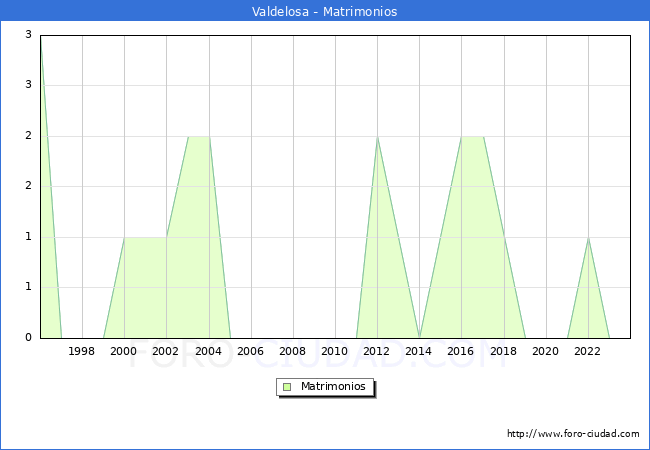Image resolution: width=650 pixels, height=450 pixels.
Task: Click the x-axis label 2010
Action: [x=335, y=351]
